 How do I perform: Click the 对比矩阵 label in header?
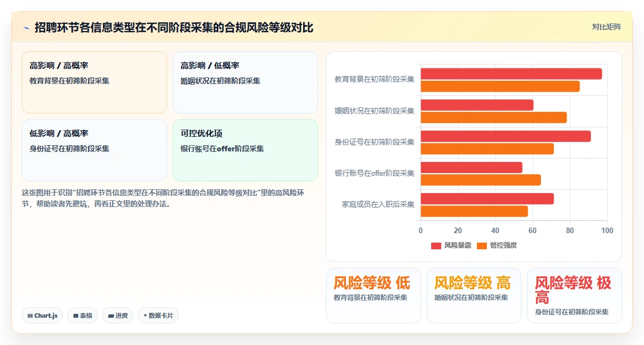(606, 27)
